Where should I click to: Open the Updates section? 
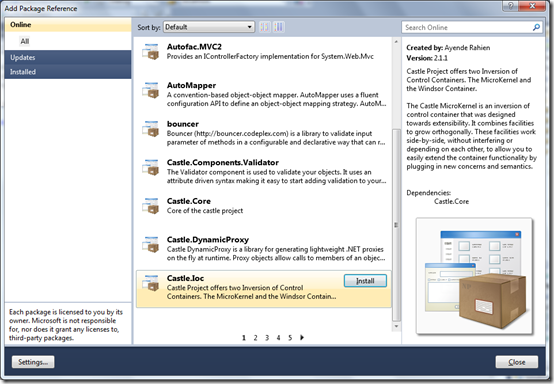68,57
